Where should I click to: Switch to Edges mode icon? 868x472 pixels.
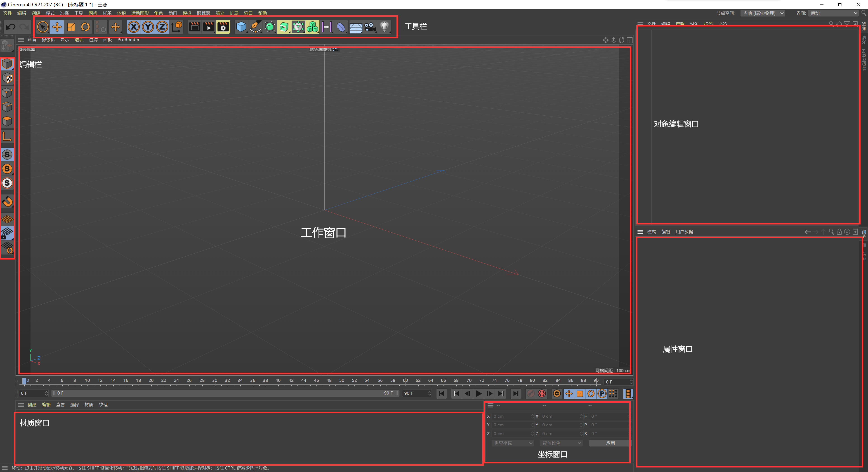[x=7, y=107]
